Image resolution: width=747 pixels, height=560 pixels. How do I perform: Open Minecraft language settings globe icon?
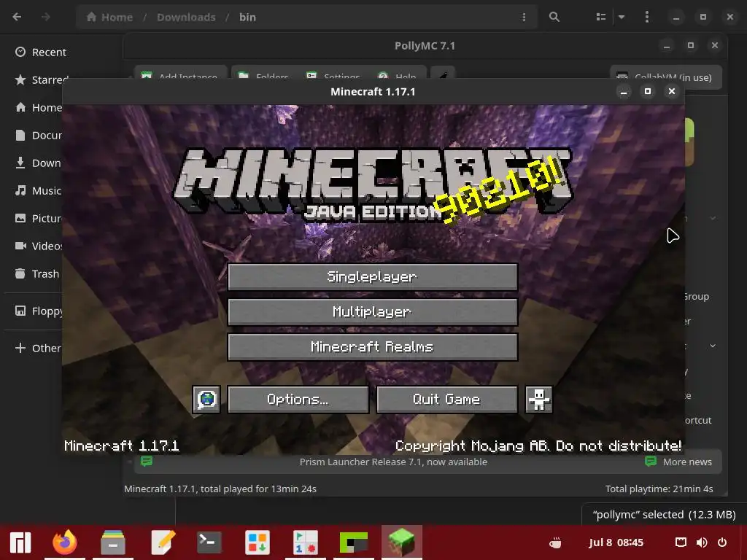pyautogui.click(x=206, y=399)
